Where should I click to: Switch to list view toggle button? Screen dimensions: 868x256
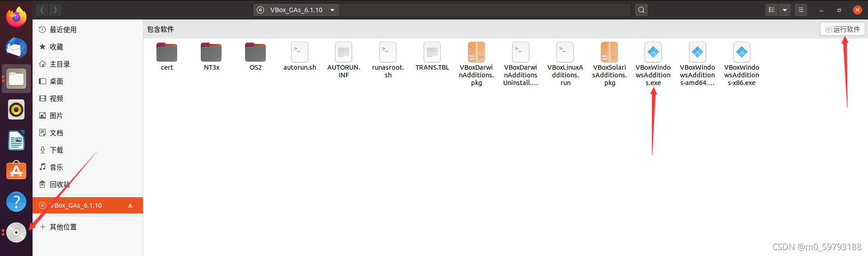click(772, 9)
